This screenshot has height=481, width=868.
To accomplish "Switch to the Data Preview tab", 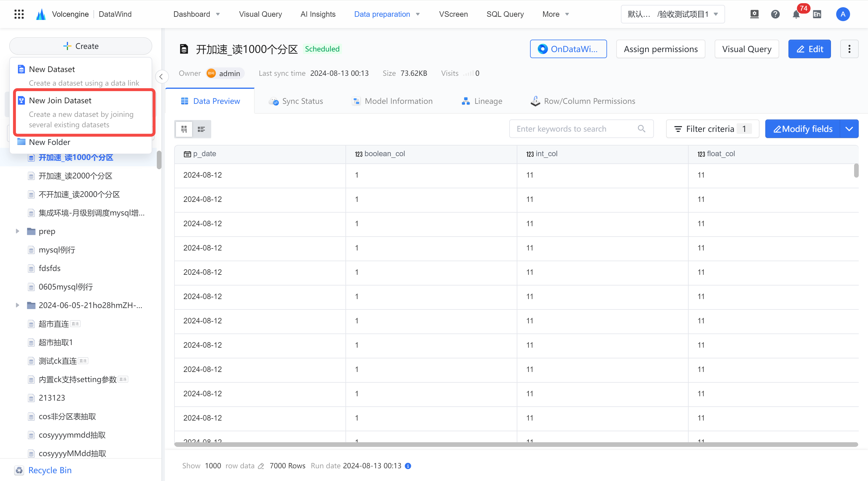I will coord(210,101).
